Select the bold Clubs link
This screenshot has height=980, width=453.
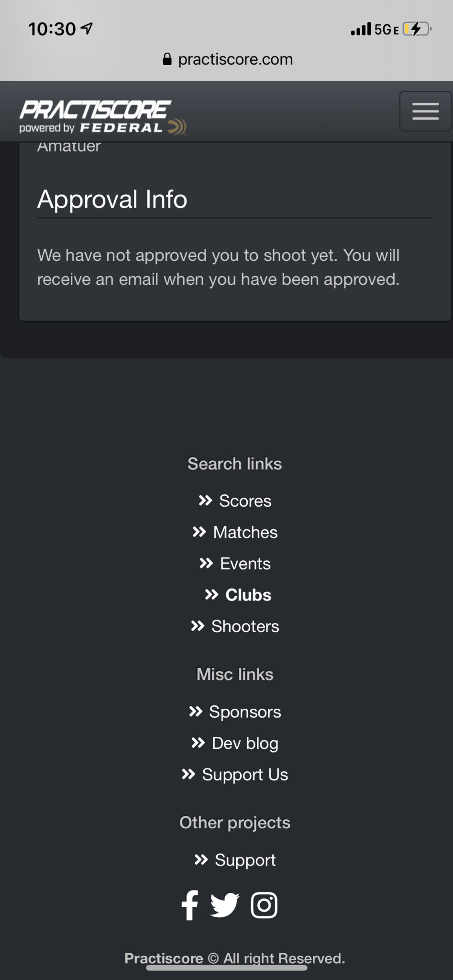tap(238, 595)
